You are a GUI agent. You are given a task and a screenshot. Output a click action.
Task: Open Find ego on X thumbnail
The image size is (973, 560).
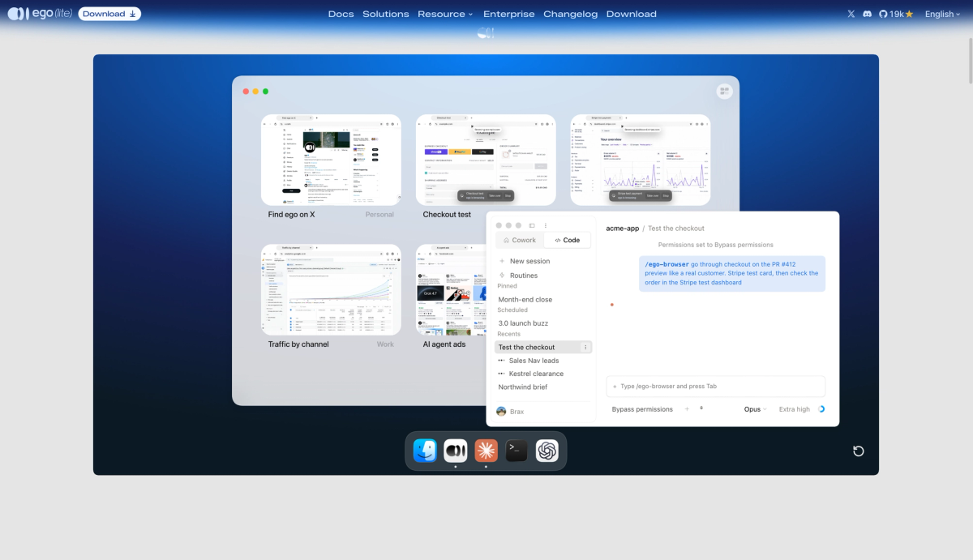331,160
